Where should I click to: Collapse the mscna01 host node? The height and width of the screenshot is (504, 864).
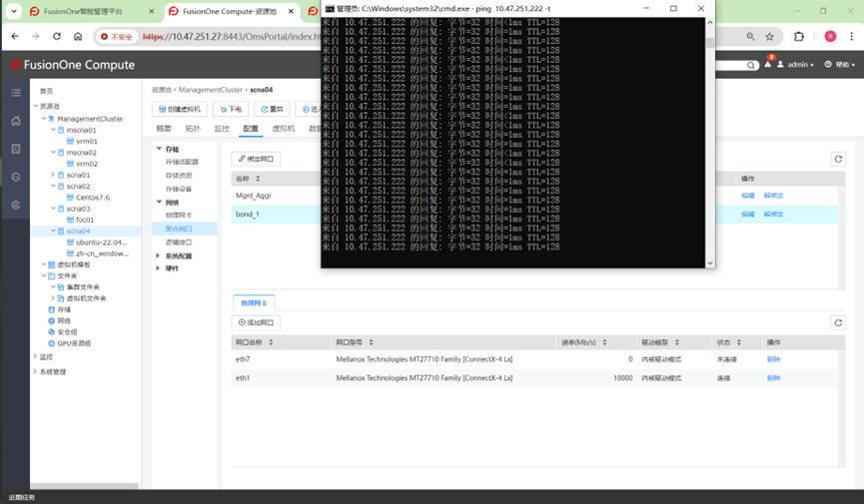coord(53,130)
